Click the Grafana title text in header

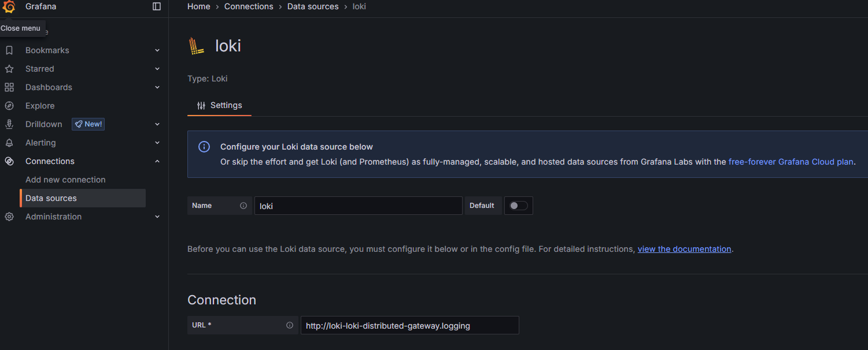pos(40,6)
